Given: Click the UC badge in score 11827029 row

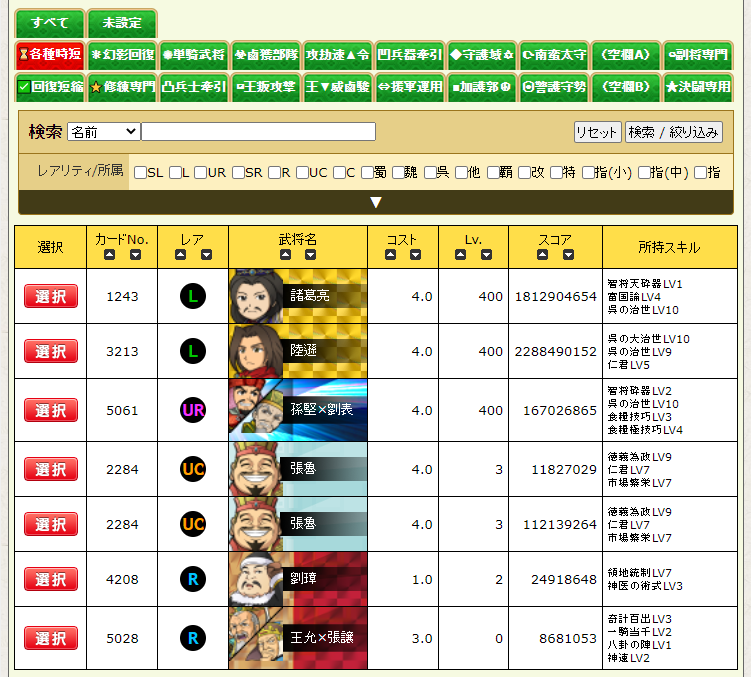Looking at the screenshot, I should 193,469.
